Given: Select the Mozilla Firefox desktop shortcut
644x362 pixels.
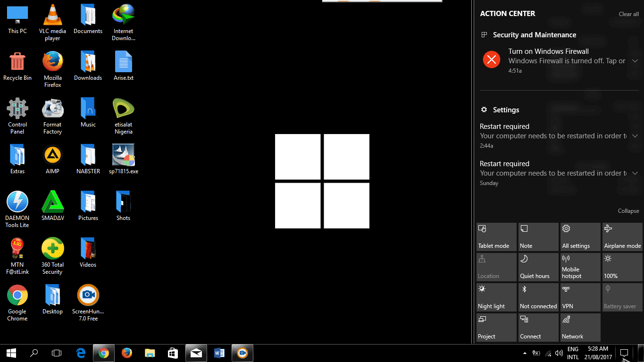Looking at the screenshot, I should click(52, 69).
